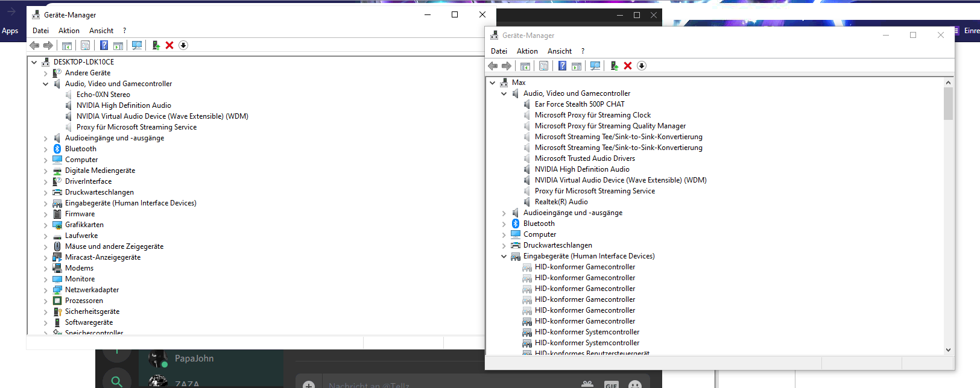Click red X uninstall icon in right Geräte-Manager

click(628, 66)
